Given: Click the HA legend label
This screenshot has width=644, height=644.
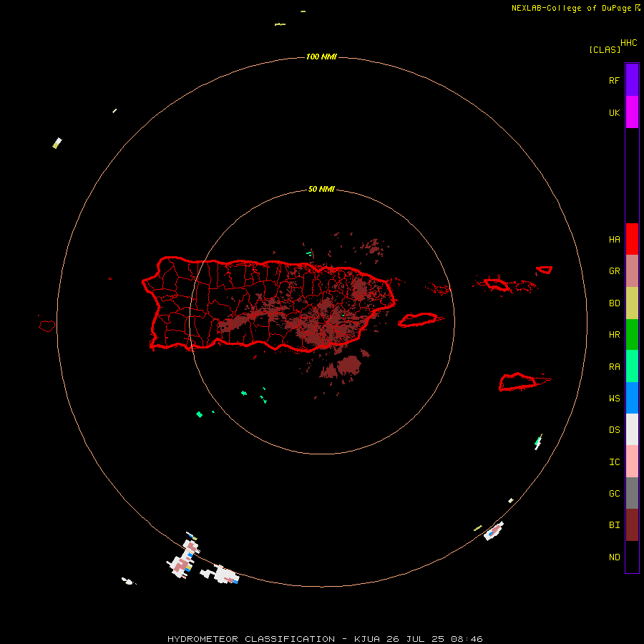Looking at the screenshot, I should click(614, 239).
